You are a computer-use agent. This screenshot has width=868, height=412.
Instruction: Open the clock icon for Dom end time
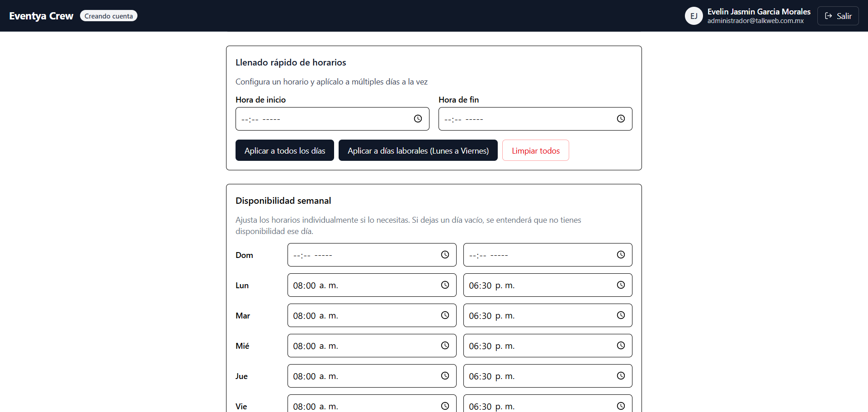click(621, 254)
